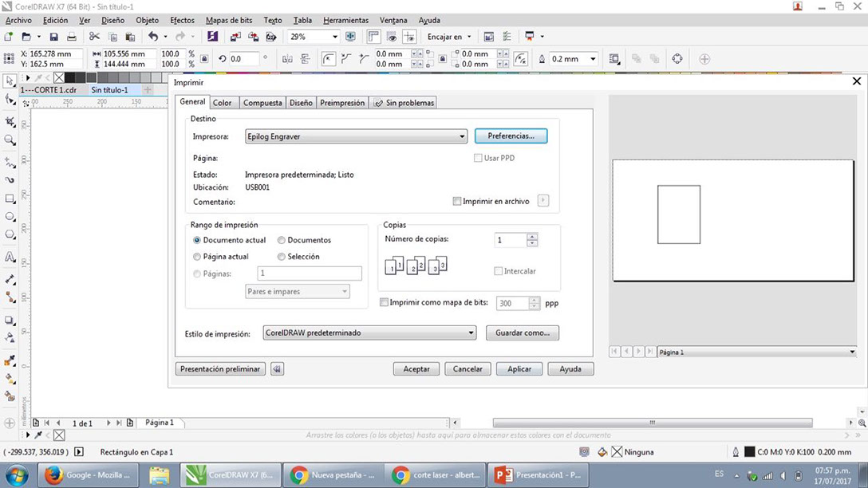Viewport: 868px width, 488px height.
Task: Click the New document icon
Action: point(8,37)
